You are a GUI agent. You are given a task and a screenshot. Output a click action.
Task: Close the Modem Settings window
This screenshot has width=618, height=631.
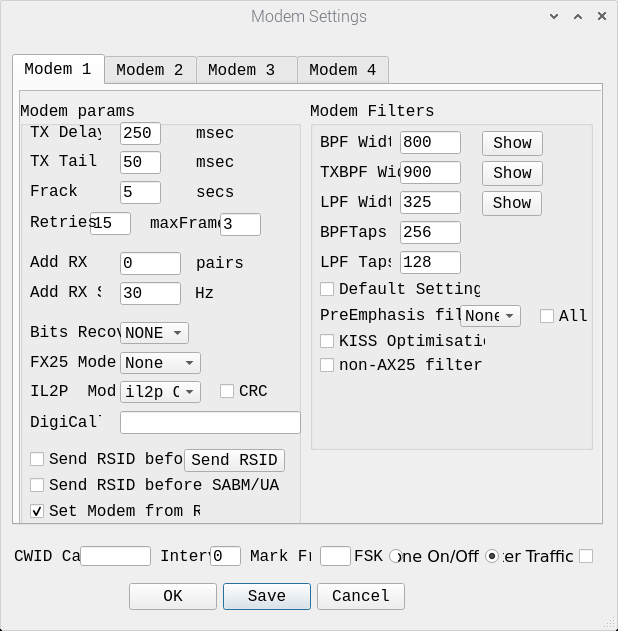pyautogui.click(x=601, y=16)
